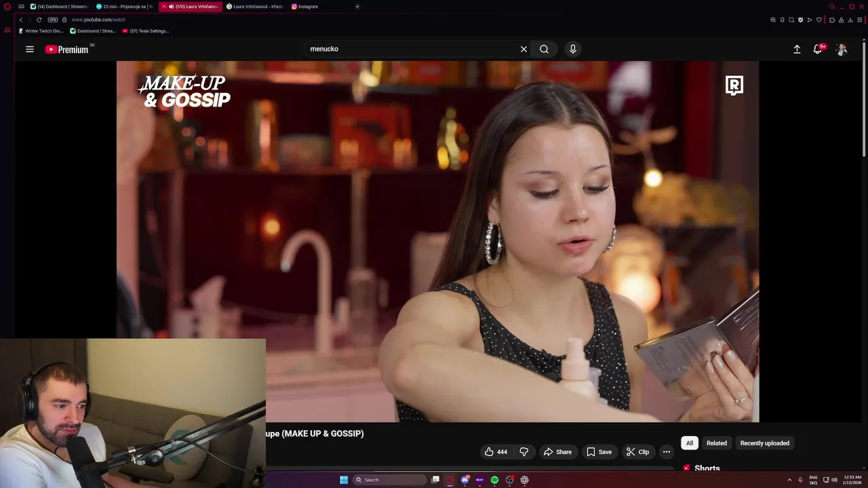The height and width of the screenshot is (488, 868).
Task: Click the pin icon in address bar
Action: (x=783, y=20)
